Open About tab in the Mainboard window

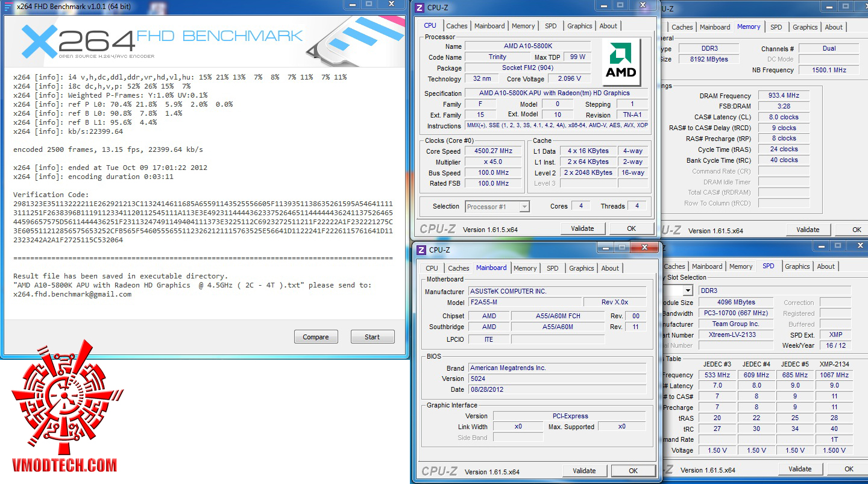[610, 268]
